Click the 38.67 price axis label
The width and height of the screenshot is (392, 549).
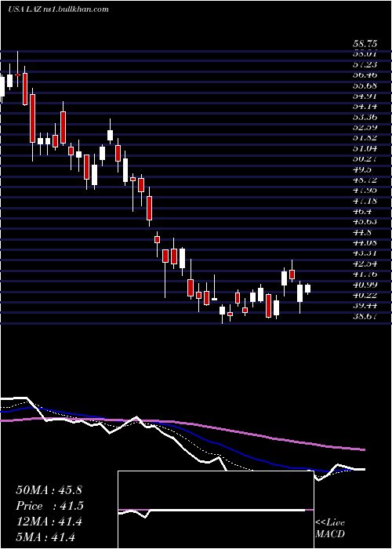tap(365, 316)
